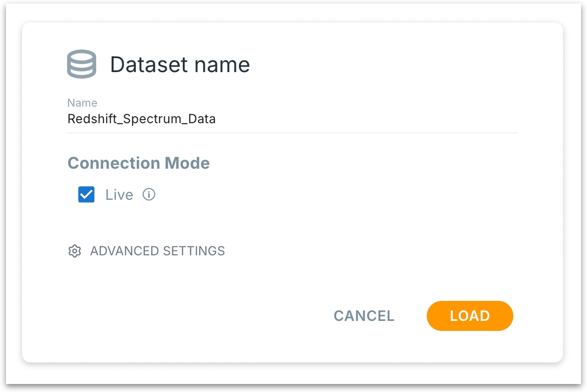The width and height of the screenshot is (587, 392).
Task: Click the Dataset name dialog title
Action: coord(180,65)
